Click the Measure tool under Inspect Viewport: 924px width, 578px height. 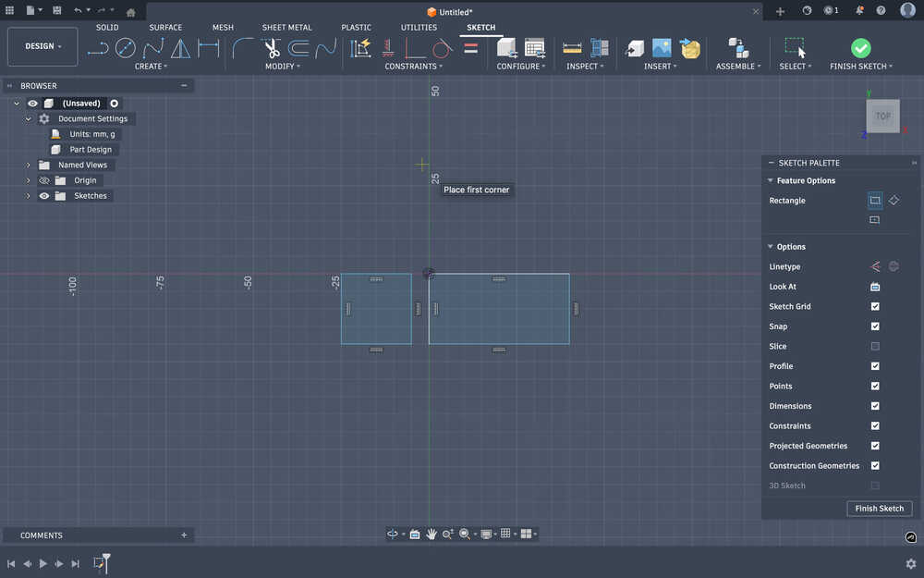[572, 48]
